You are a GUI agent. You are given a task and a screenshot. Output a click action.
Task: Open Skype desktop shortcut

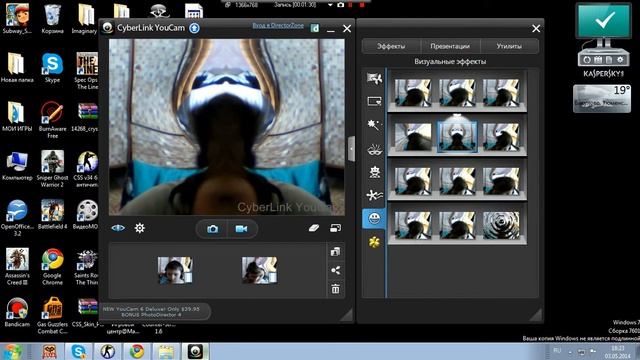coord(52,68)
